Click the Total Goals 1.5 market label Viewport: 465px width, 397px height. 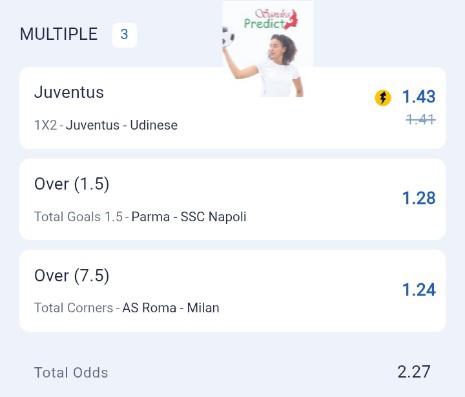pos(79,217)
